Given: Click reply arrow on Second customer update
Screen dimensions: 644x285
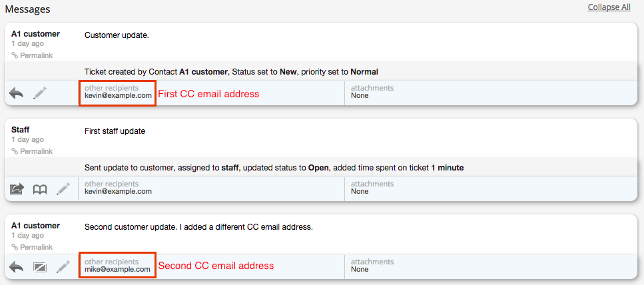Looking at the screenshot, I should coord(17,267).
